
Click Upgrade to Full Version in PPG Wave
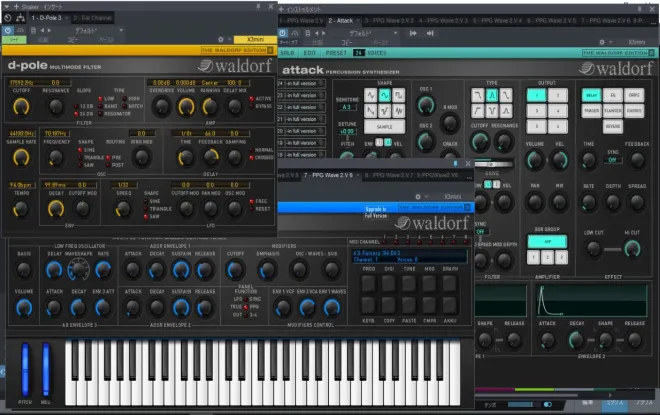tap(376, 212)
